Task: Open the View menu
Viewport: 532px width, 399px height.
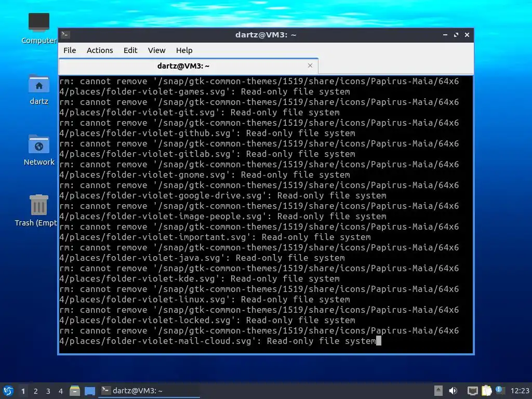Action: [x=156, y=50]
